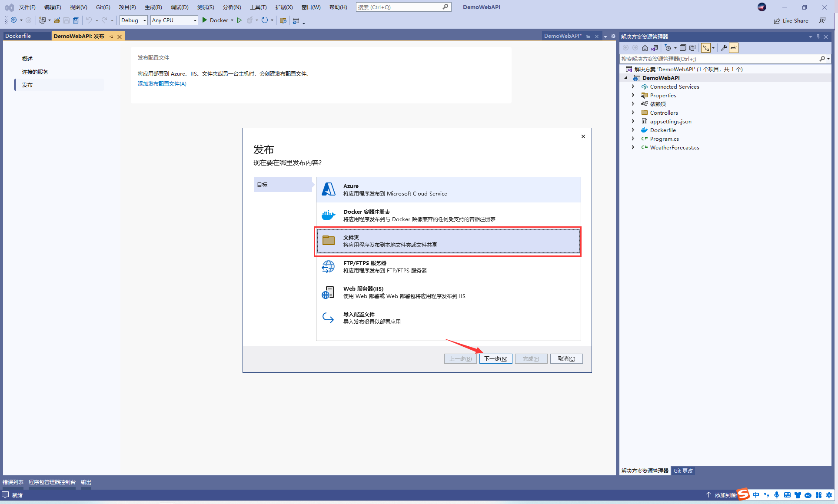Click the Save All toolbar icon

tap(76, 20)
